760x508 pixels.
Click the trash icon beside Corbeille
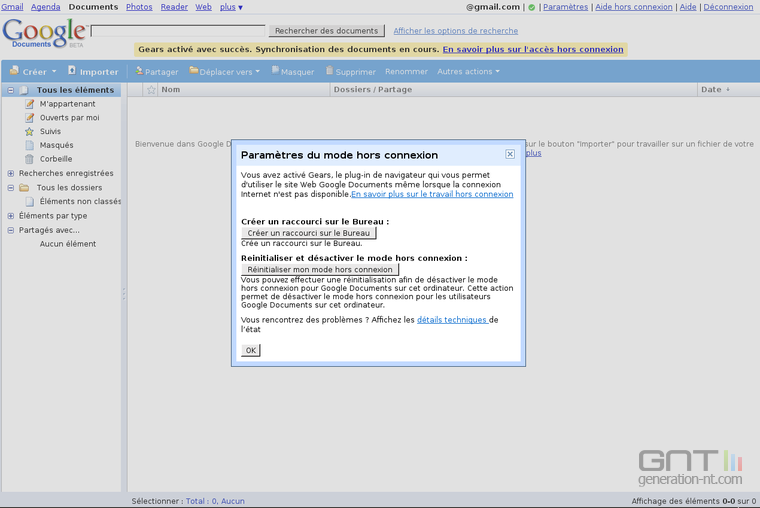point(30,159)
